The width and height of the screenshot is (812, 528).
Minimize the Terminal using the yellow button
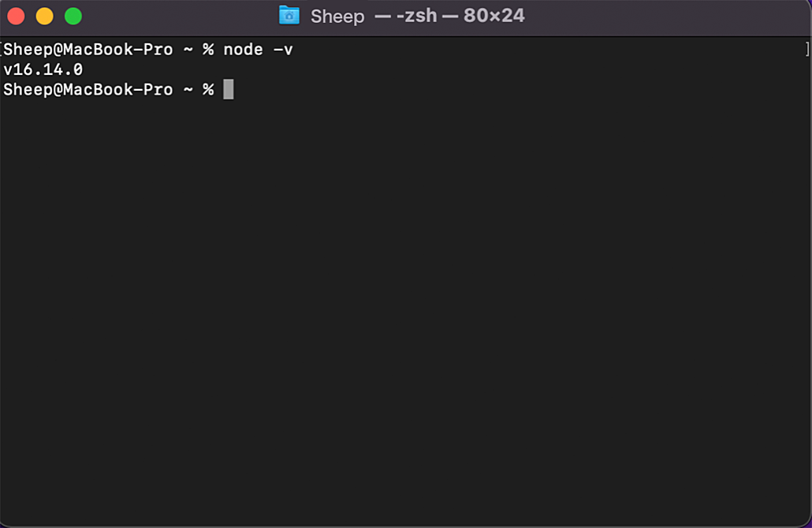pos(44,16)
